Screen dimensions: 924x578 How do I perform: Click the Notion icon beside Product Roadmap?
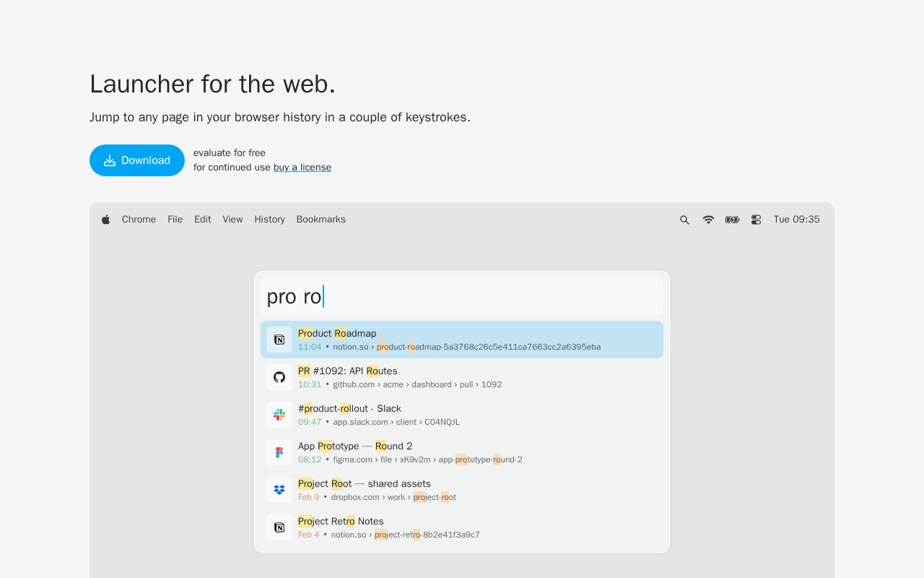[279, 340]
